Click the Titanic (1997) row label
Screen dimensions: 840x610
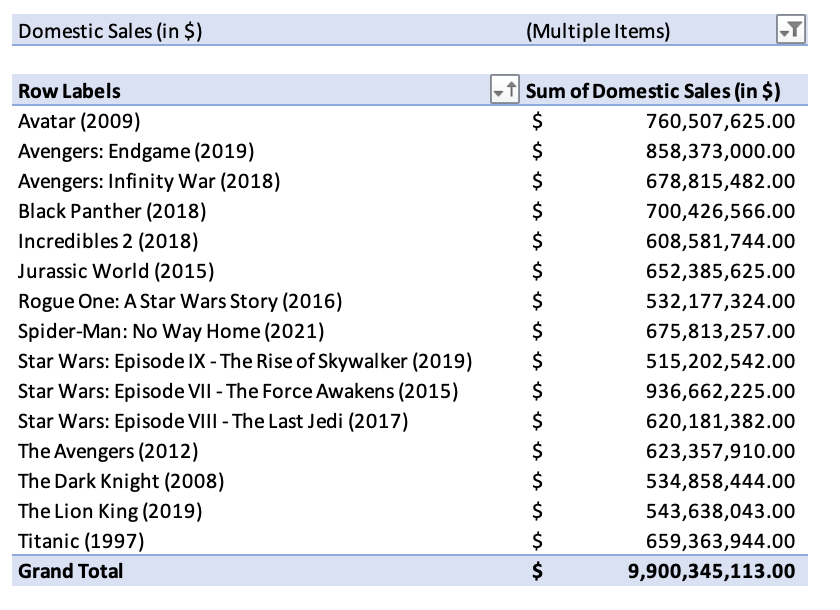81,541
